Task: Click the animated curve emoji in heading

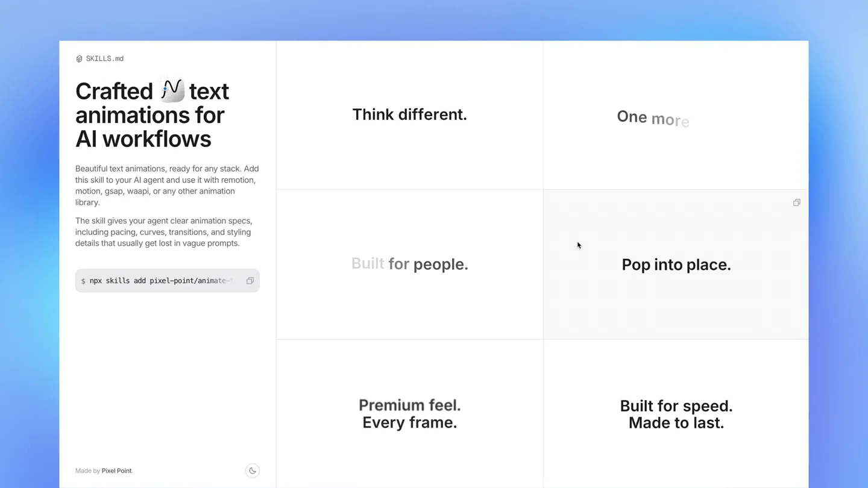Action: point(172,90)
